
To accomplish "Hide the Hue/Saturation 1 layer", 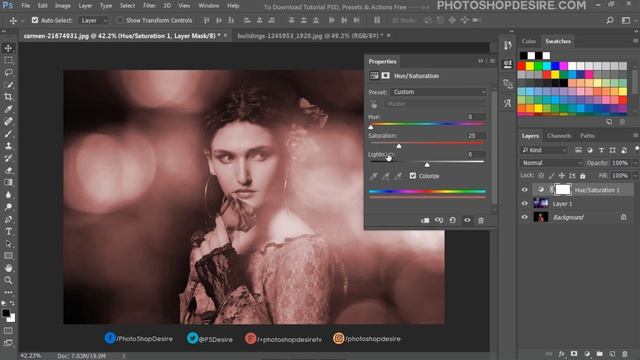I will tap(524, 190).
